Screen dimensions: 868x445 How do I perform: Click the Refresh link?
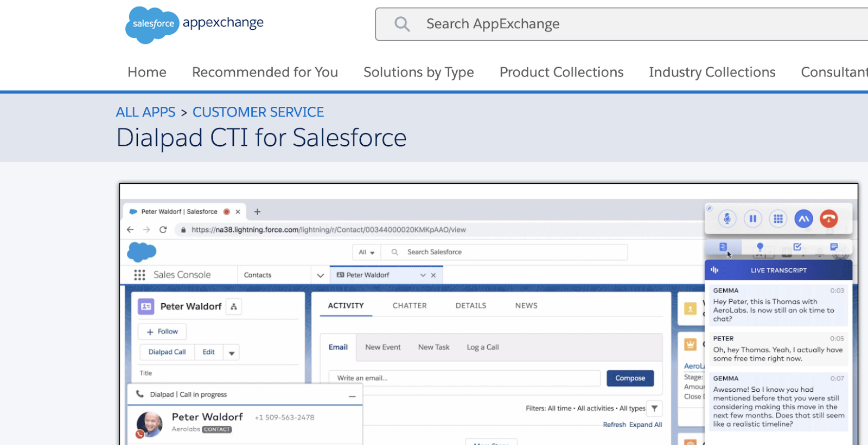(615, 425)
